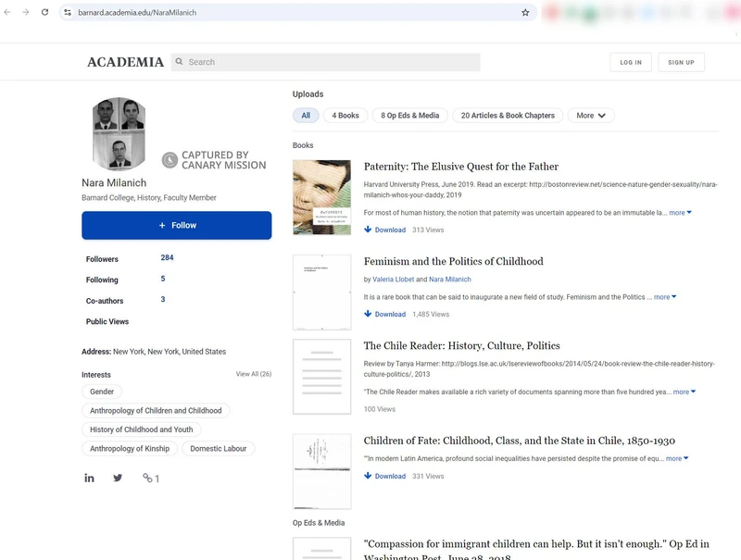Open the external links icon
Screen dimensions: 741x560
150,479
